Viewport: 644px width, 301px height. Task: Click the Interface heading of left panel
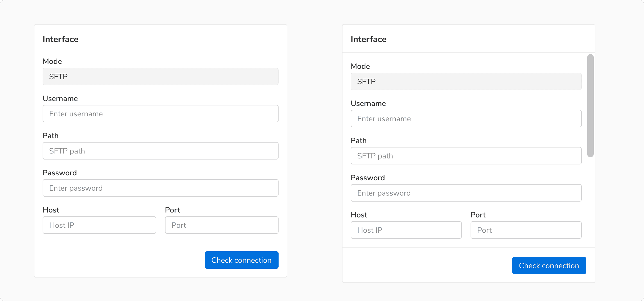click(x=60, y=39)
